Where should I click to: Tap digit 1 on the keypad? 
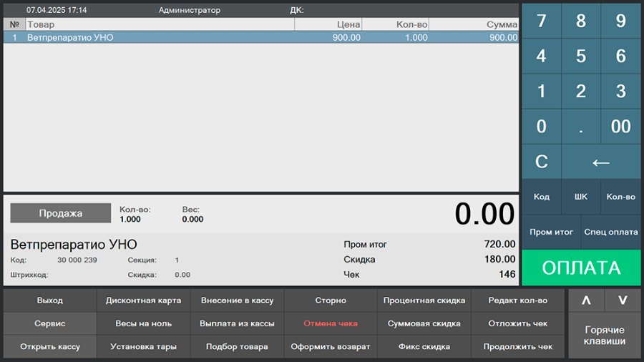tap(542, 91)
